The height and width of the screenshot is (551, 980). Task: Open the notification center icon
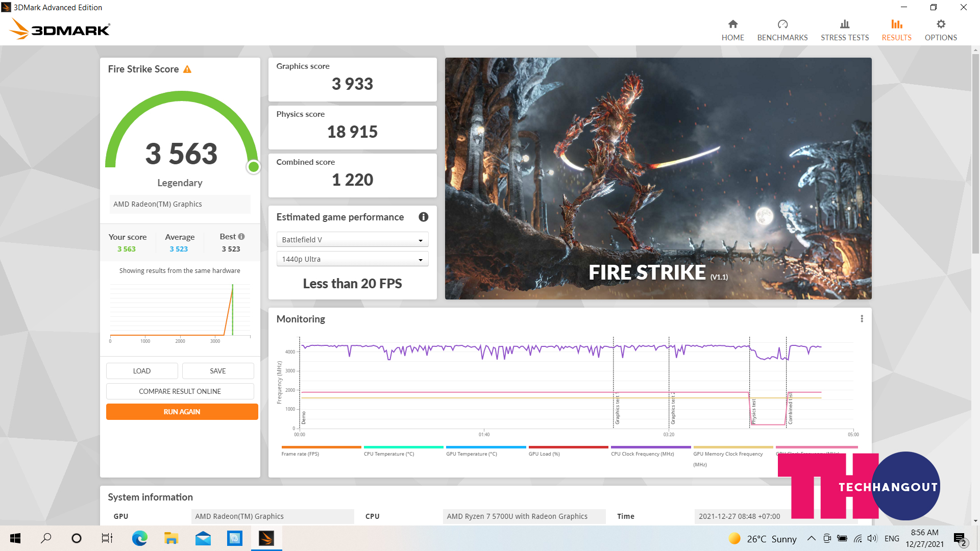960,539
